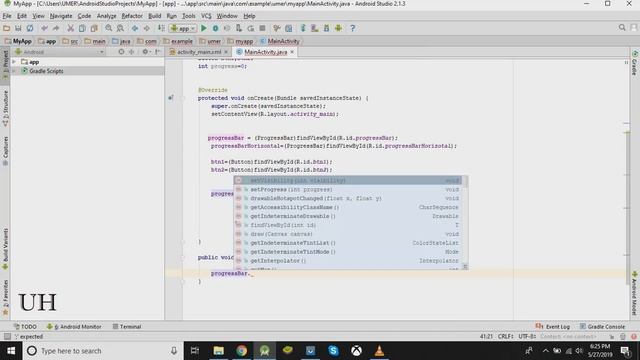Click the Sync Project with Gradle icon

click(303, 28)
